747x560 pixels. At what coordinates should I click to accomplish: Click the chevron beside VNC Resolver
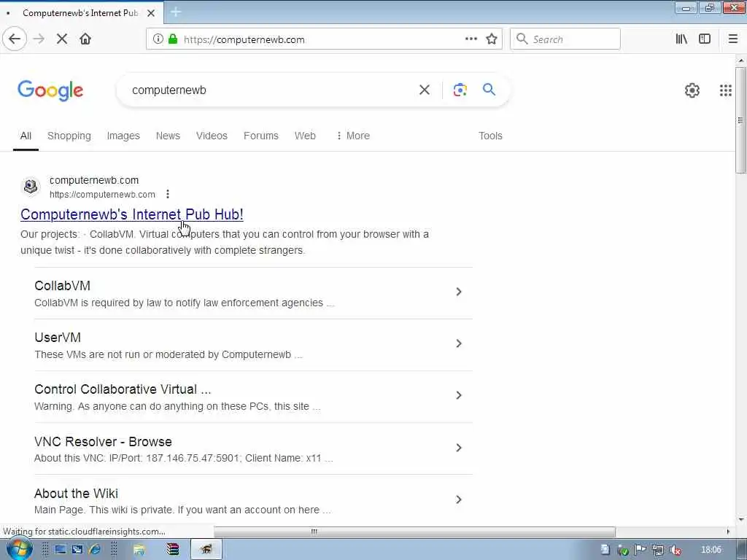click(459, 448)
